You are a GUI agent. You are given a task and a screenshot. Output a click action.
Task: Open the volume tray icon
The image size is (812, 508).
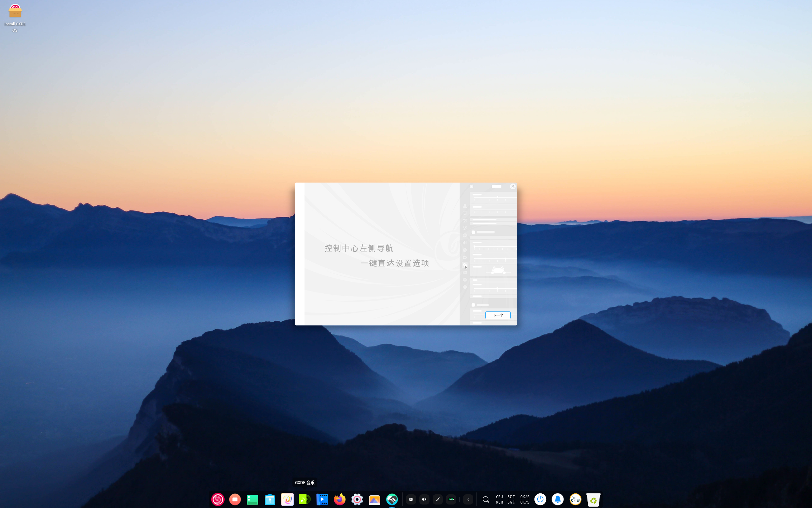coord(424,499)
